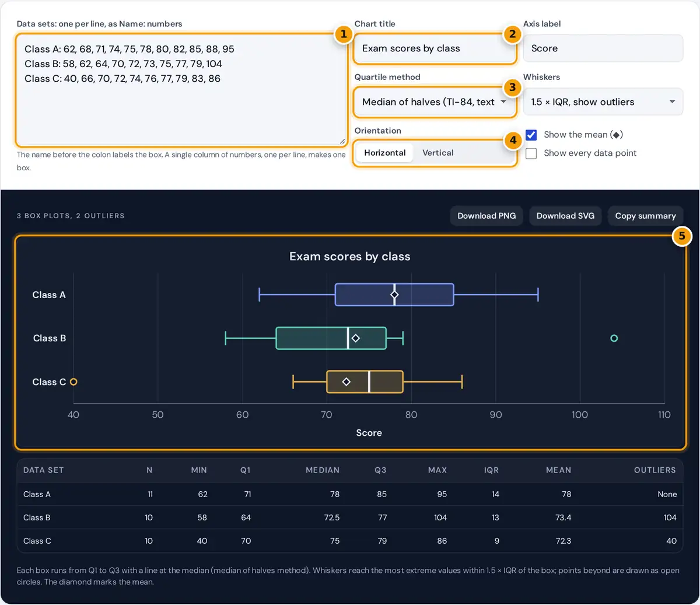Image resolution: width=700 pixels, height=605 pixels.
Task: Click the 'MEAN' column header
Action: 559,470
